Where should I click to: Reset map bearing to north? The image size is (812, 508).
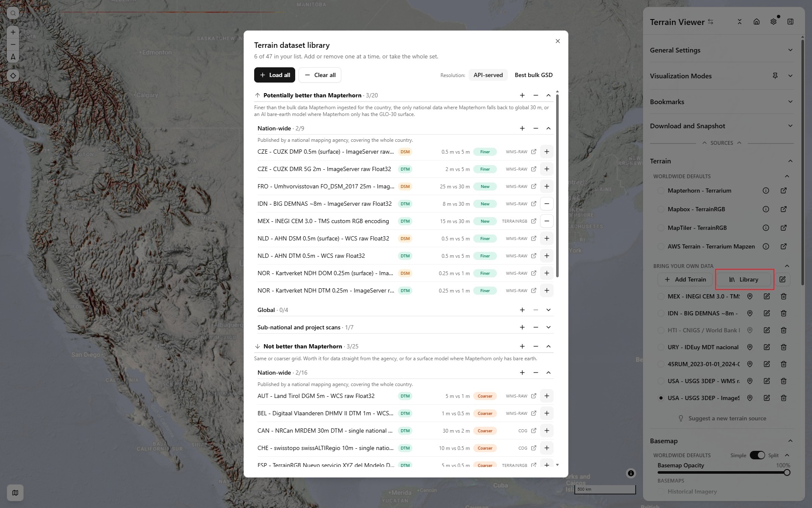click(13, 57)
